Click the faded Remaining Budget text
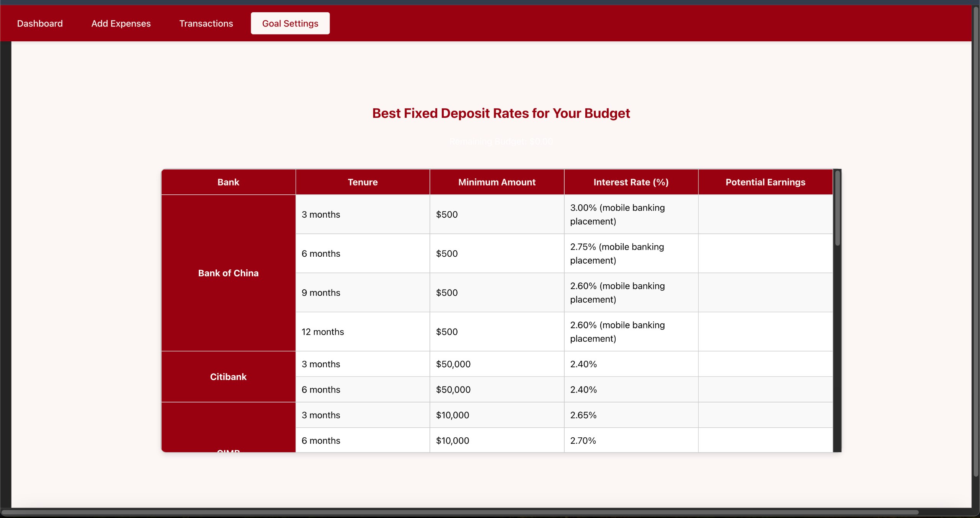980x518 pixels. click(x=501, y=142)
